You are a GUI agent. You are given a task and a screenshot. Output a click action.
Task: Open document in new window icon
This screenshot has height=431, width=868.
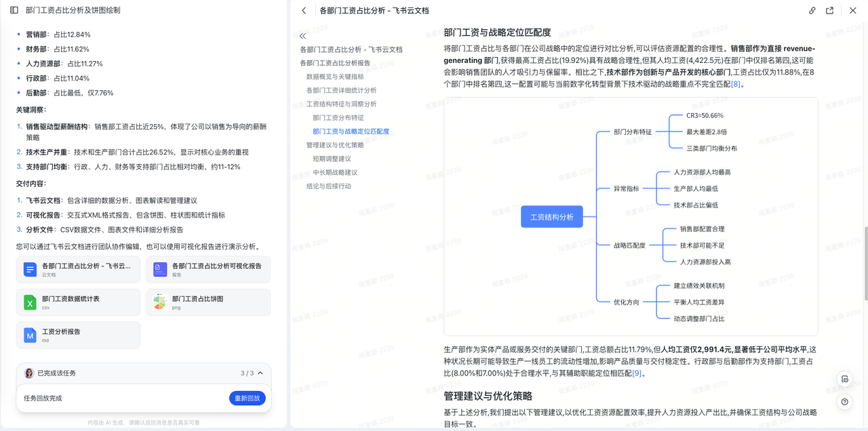click(829, 11)
